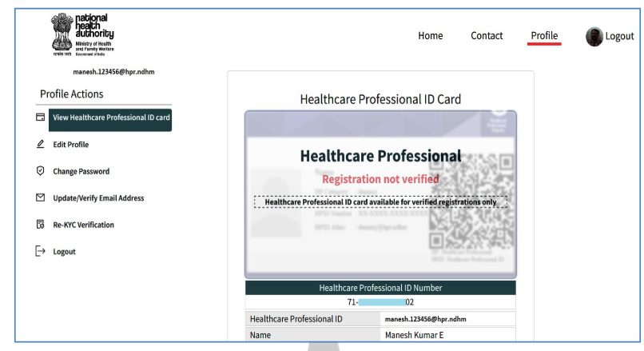Open the Home navigation item
Image resolution: width=644 pixels, height=351 pixels.
pyautogui.click(x=430, y=36)
